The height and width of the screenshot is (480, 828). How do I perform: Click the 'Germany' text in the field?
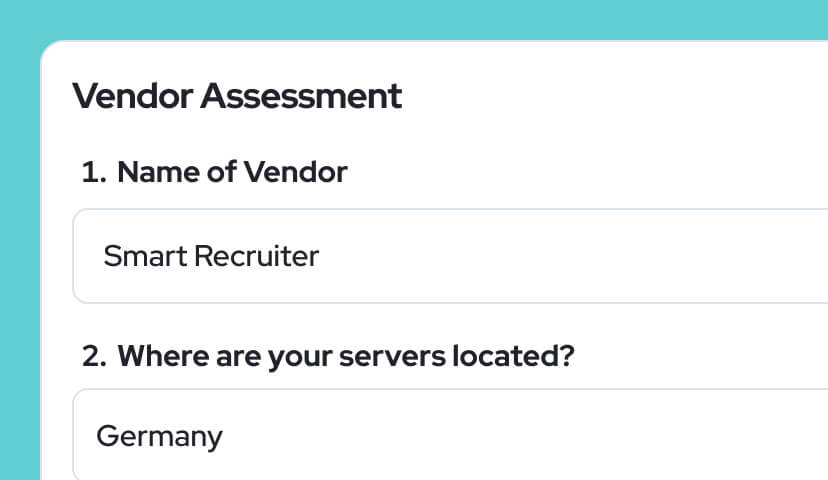click(159, 437)
